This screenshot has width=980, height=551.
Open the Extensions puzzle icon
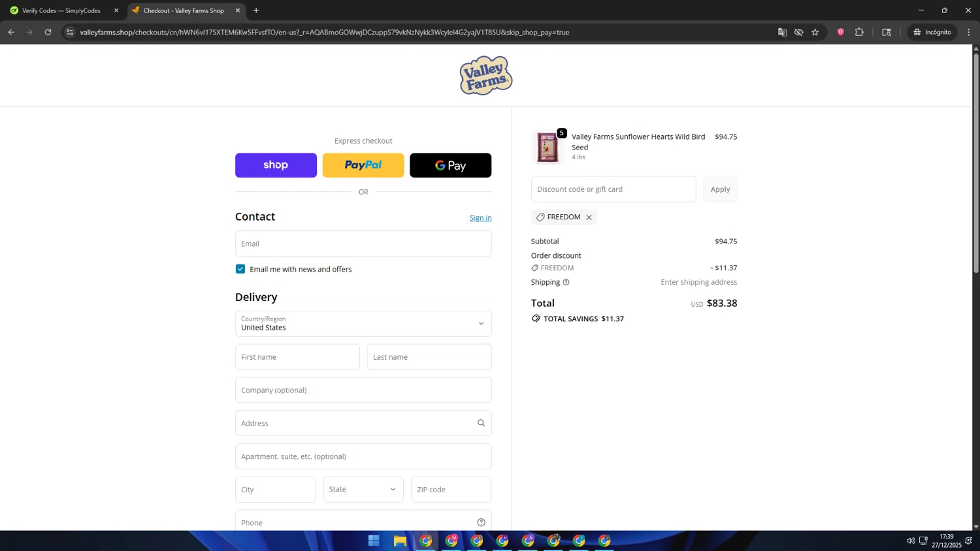[859, 32]
